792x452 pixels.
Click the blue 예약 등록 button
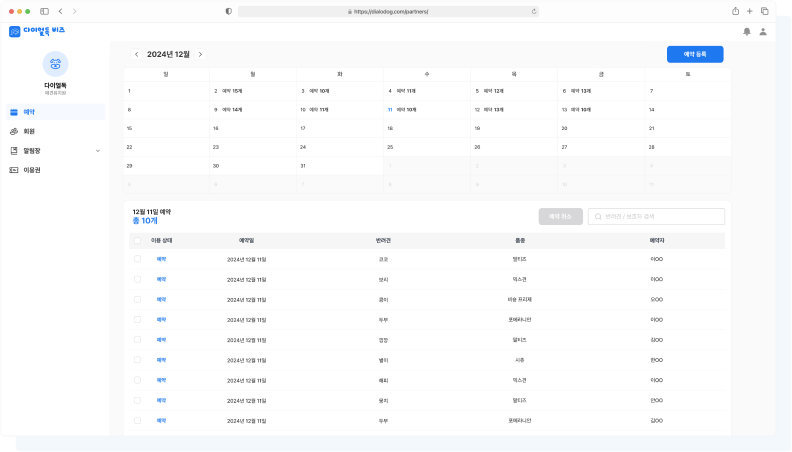695,55
